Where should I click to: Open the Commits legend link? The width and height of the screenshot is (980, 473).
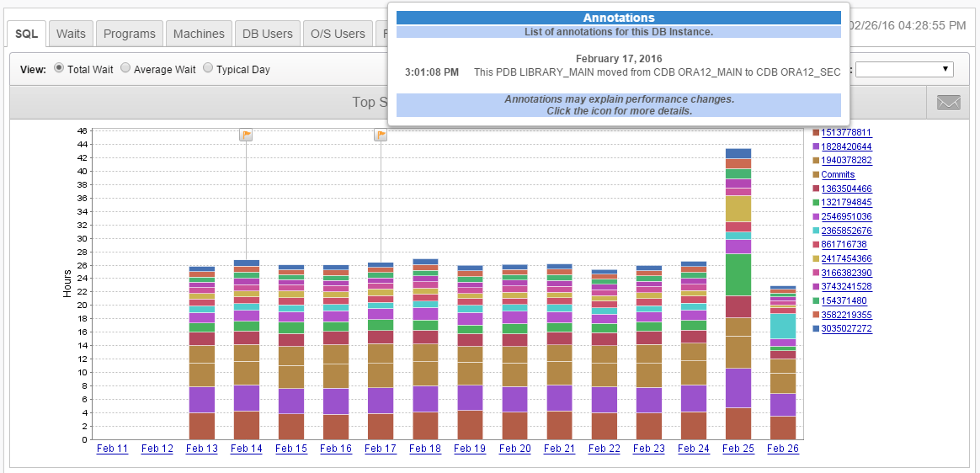[838, 174]
